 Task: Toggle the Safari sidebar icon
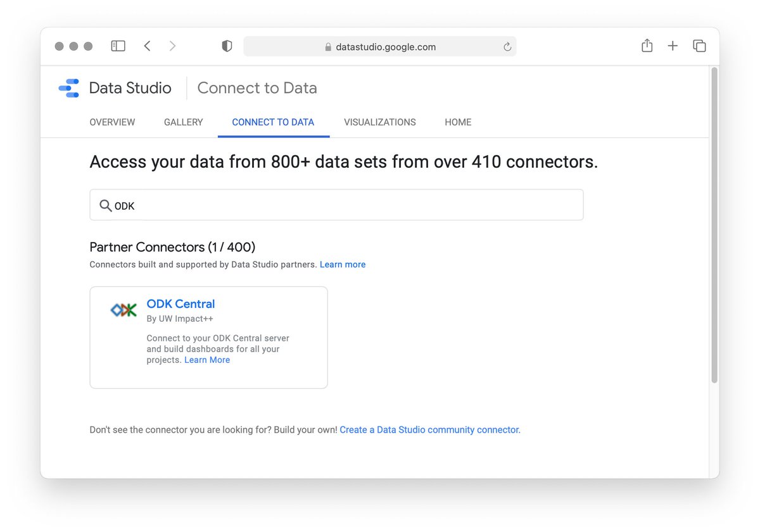pos(118,46)
